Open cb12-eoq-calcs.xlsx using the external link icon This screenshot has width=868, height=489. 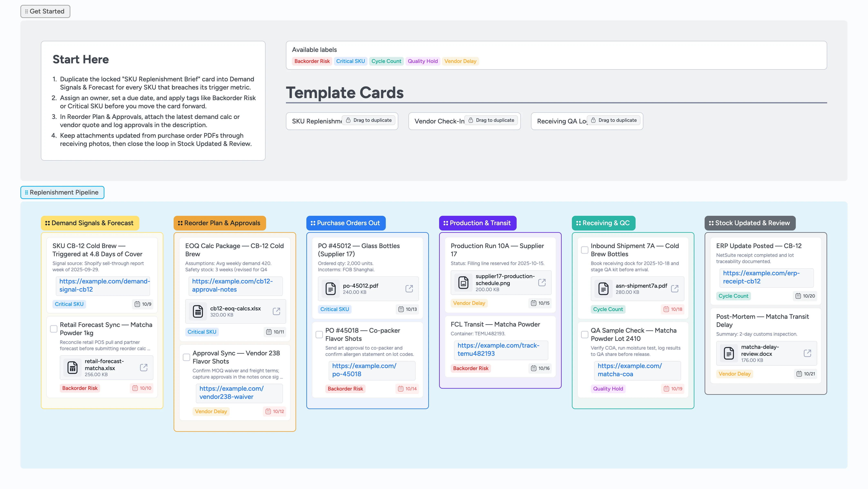[x=276, y=311]
